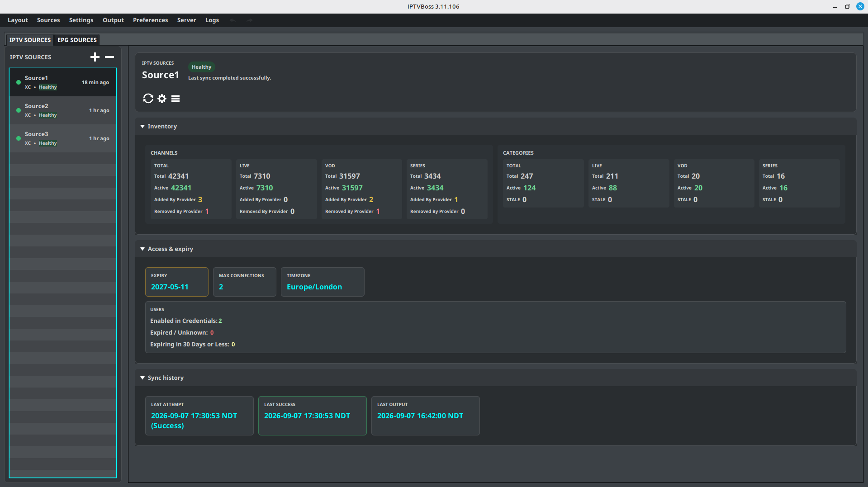Click 'Expiring in 30 Days or Less' line
The height and width of the screenshot is (487, 868).
(192, 344)
